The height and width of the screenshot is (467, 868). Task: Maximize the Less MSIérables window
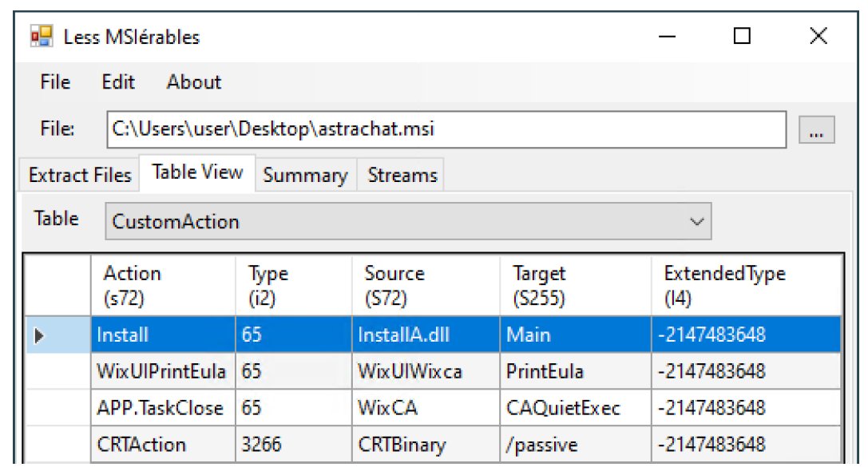coord(742,37)
